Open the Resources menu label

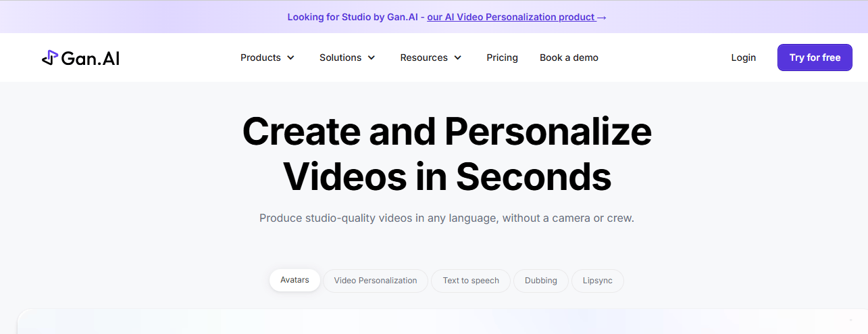[x=424, y=58]
